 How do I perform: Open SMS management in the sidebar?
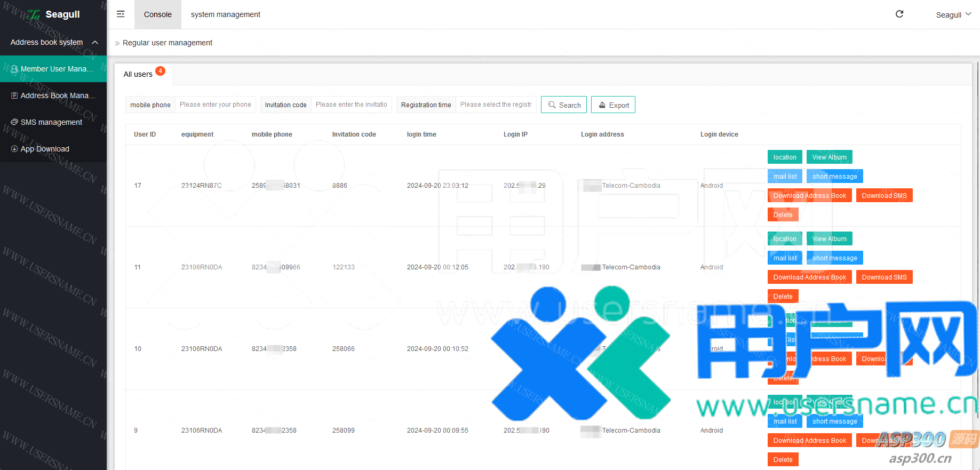51,122
